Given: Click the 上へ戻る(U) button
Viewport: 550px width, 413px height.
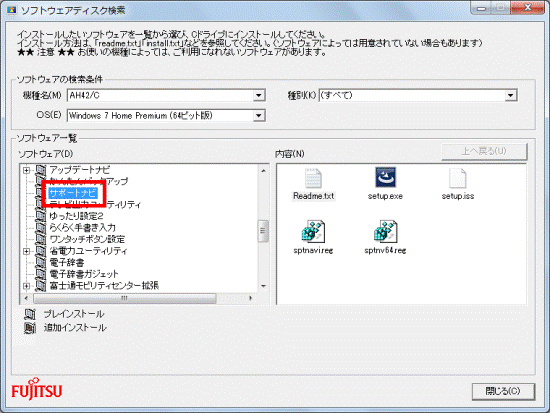Looking at the screenshot, I should [x=484, y=151].
